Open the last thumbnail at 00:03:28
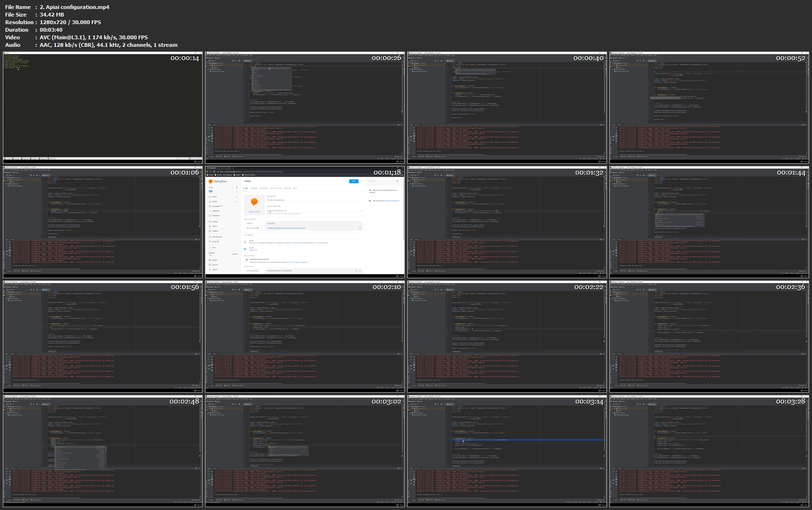 [x=709, y=451]
